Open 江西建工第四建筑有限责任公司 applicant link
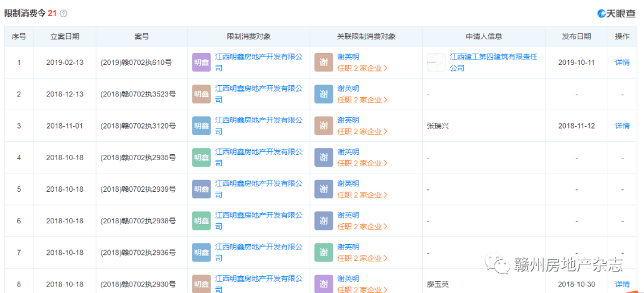The image size is (644, 293). point(494,63)
